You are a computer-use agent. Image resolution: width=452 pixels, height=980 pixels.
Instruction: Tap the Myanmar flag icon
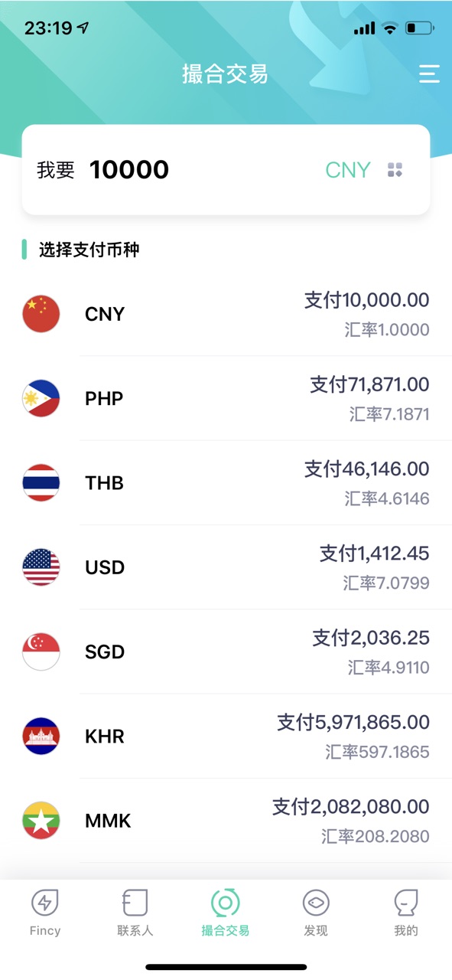41,821
